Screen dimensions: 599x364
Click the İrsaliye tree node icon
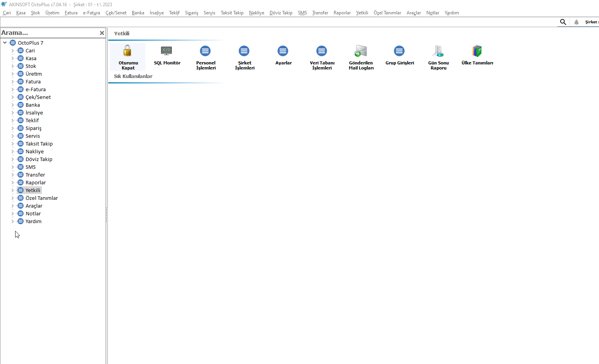[x=21, y=113]
